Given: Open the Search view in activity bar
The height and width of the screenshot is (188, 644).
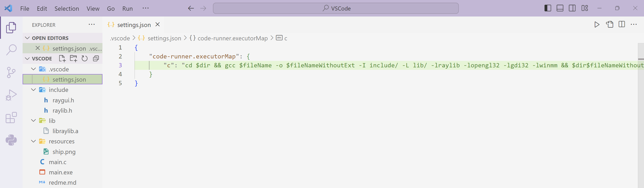Looking at the screenshot, I should click(x=11, y=50).
